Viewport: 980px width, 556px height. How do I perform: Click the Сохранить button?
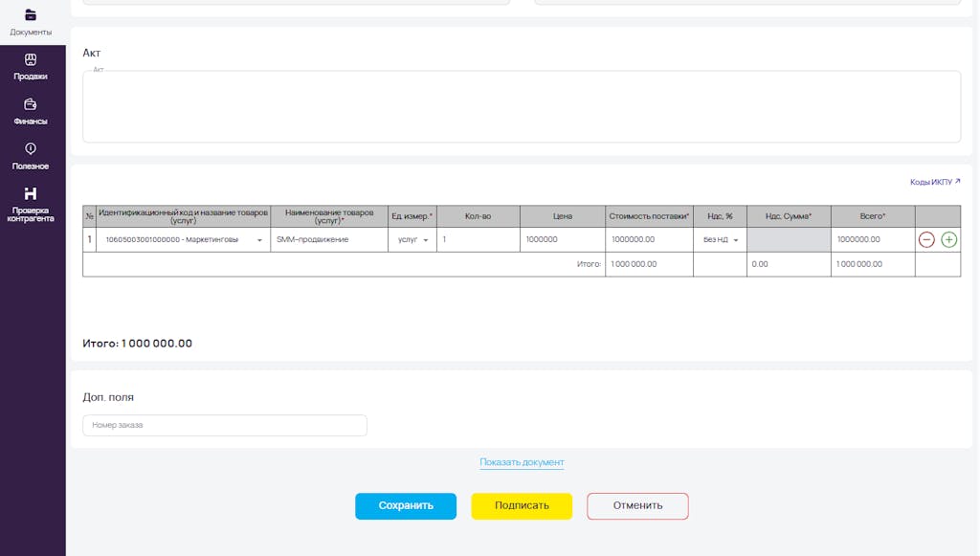coord(406,506)
